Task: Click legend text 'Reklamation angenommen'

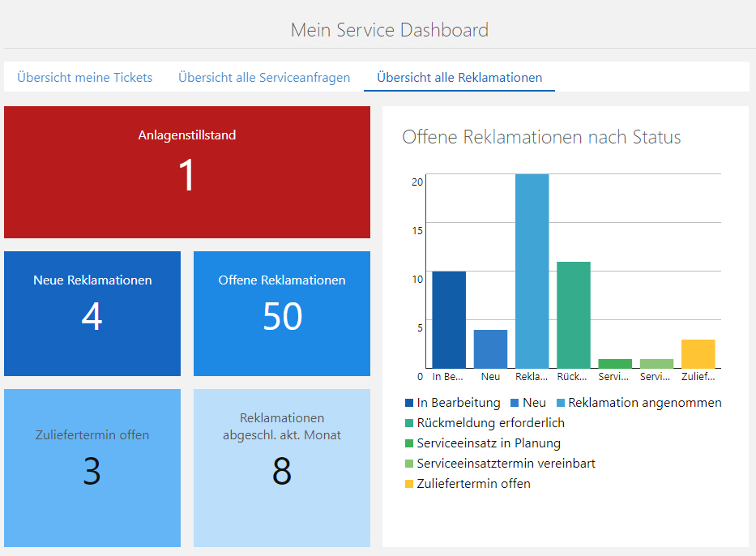Action: [x=645, y=403]
